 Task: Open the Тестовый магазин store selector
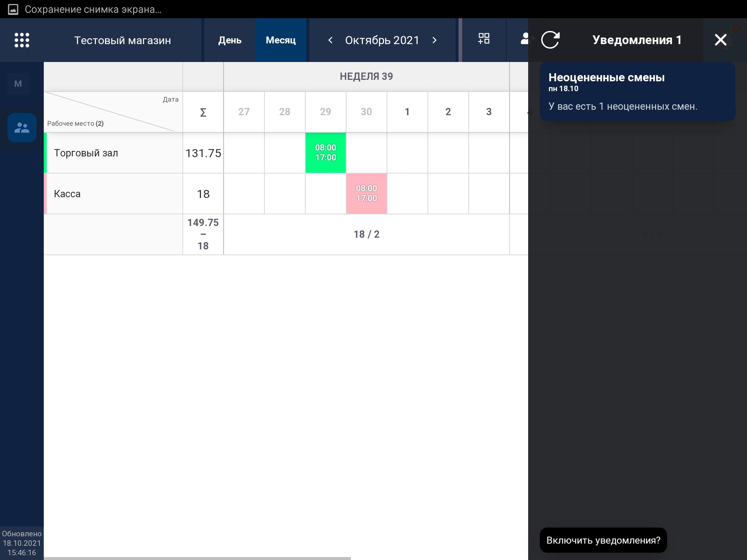coord(123,40)
